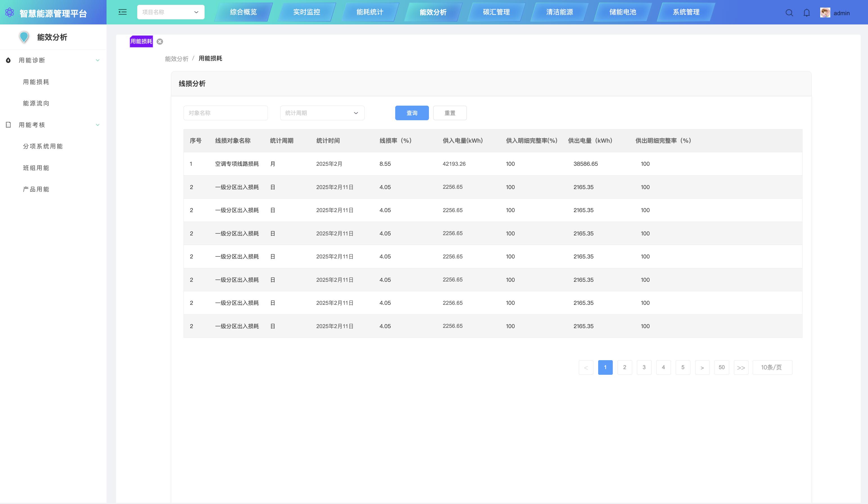Open the 项目名称 dropdown
The image size is (868, 504).
(x=171, y=12)
